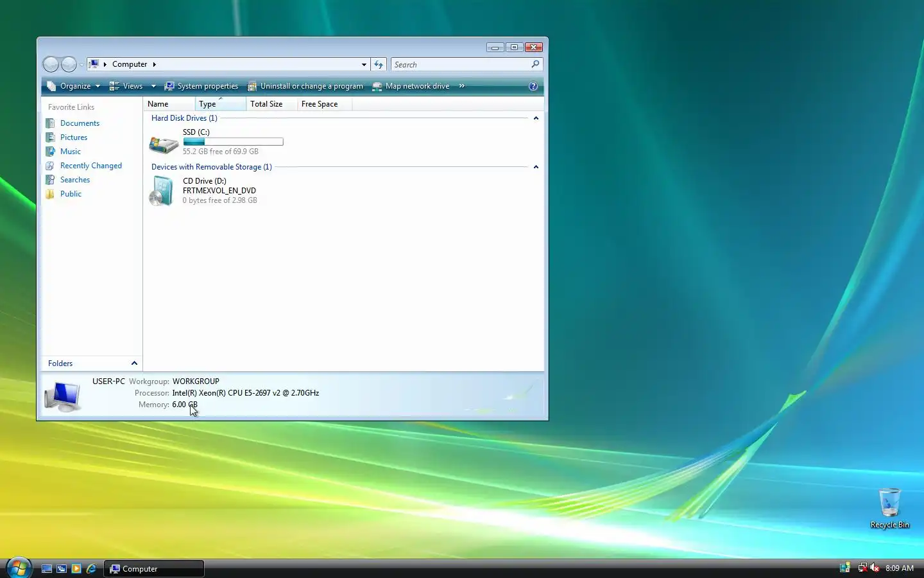Image resolution: width=924 pixels, height=578 pixels.
Task: Open Pictures favorite link
Action: [74, 137]
